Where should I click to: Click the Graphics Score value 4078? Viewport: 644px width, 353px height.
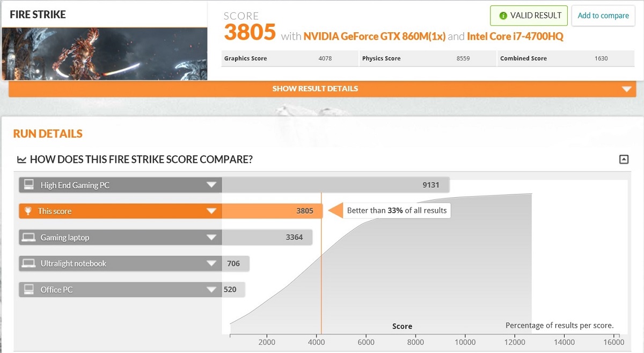[x=325, y=59]
